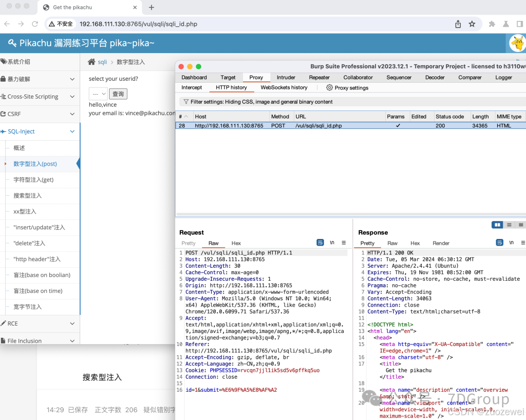The width and height of the screenshot is (526, 420).
Task: Open the Intruder tab
Action: pos(286,77)
